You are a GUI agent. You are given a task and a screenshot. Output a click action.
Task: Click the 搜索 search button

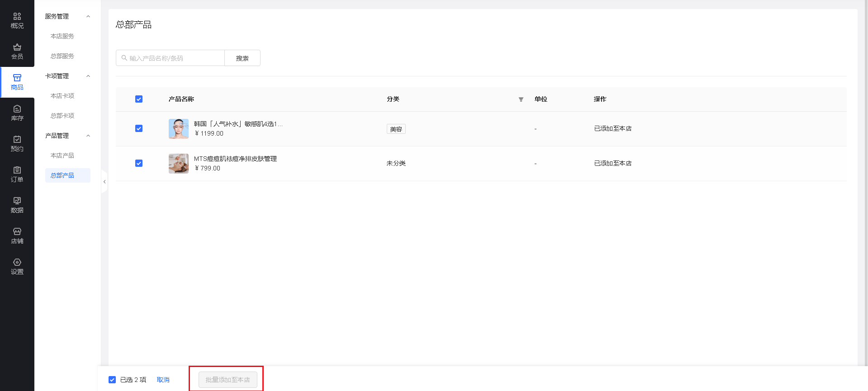tap(242, 58)
